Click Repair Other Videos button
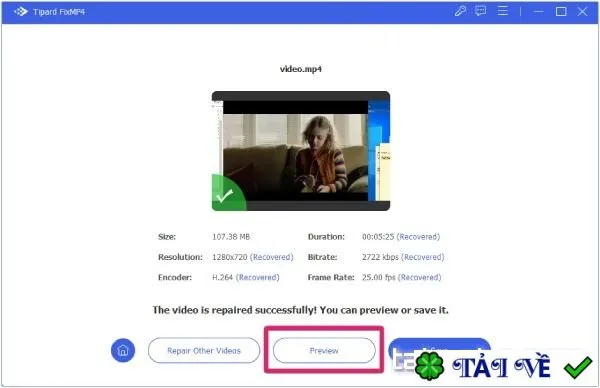The image size is (600, 388). 204,351
